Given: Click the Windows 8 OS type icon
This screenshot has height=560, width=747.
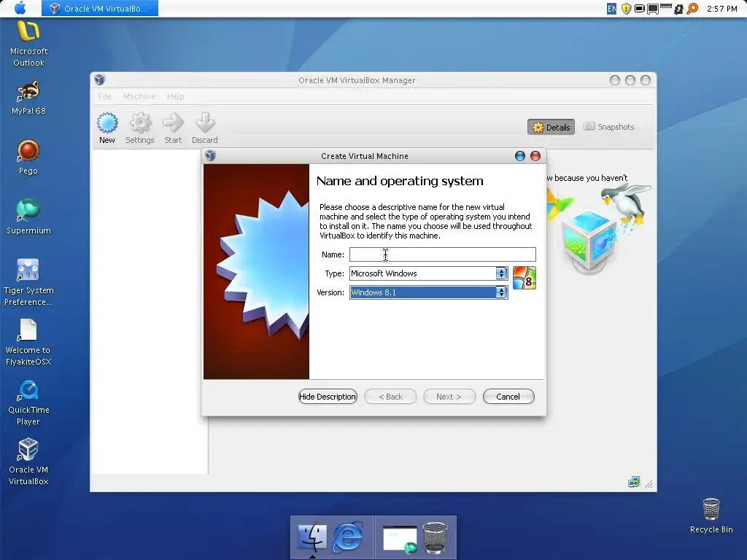Looking at the screenshot, I should point(524,278).
